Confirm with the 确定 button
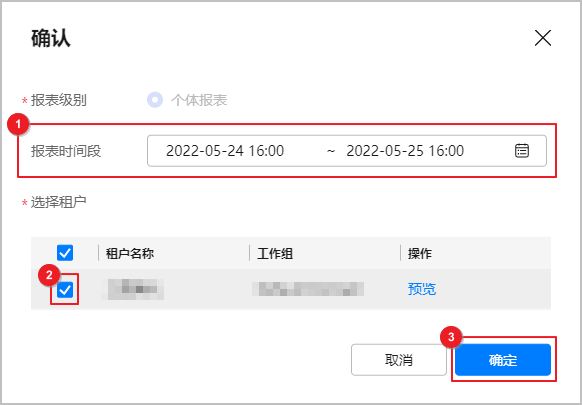This screenshot has height=405, width=582. [503, 360]
